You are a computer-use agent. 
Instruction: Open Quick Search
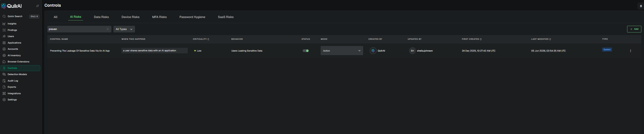pos(21,16)
